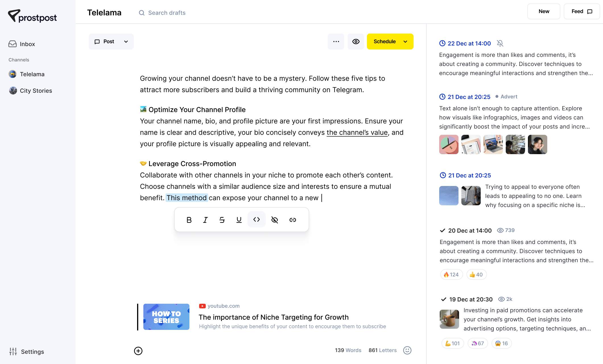The height and width of the screenshot is (364, 603).
Task: Toggle post preview eye button
Action: point(356,42)
